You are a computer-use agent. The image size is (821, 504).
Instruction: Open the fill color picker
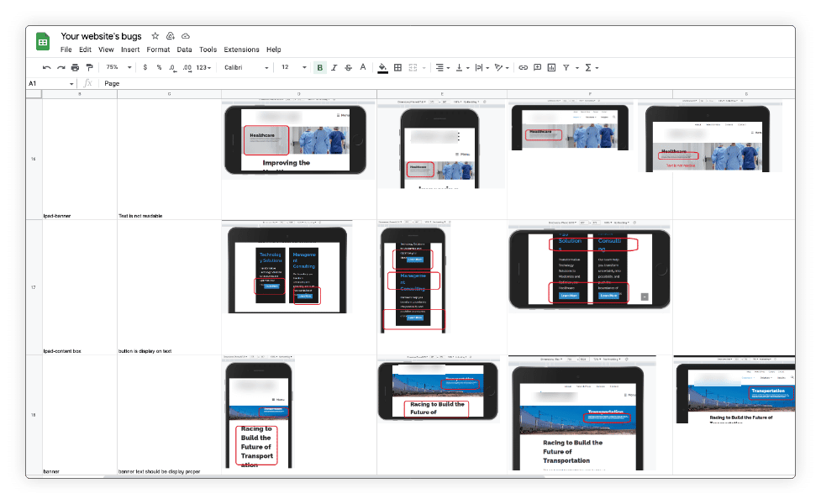point(382,67)
